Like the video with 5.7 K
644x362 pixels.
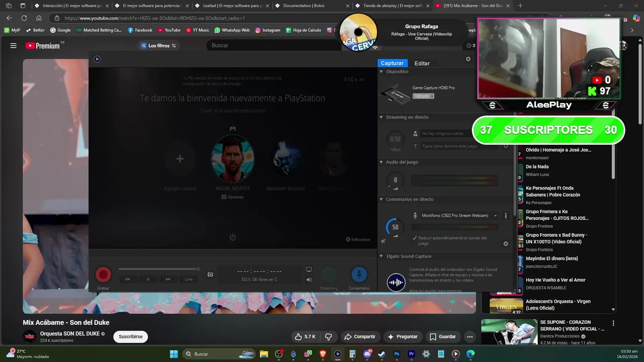(305, 336)
